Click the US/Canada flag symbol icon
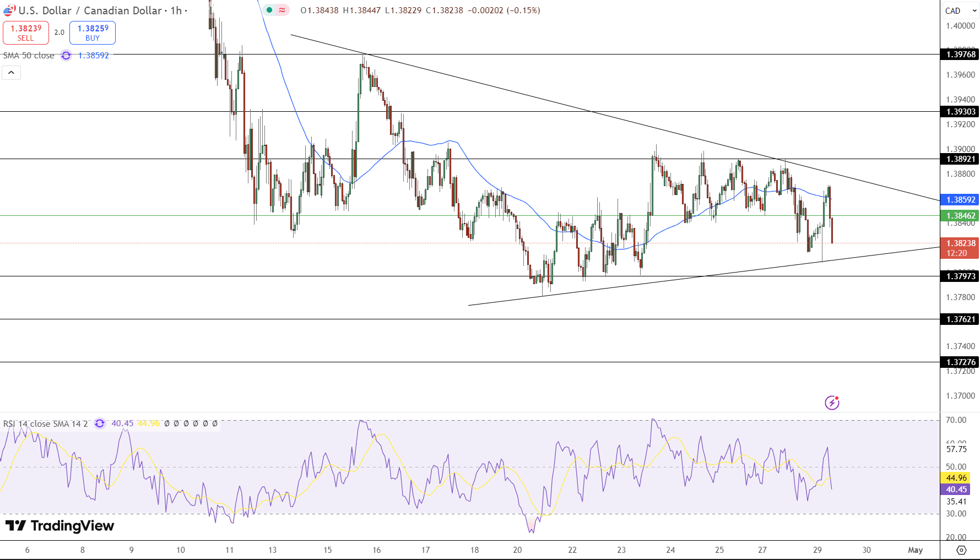The height and width of the screenshot is (560, 980). click(x=9, y=10)
